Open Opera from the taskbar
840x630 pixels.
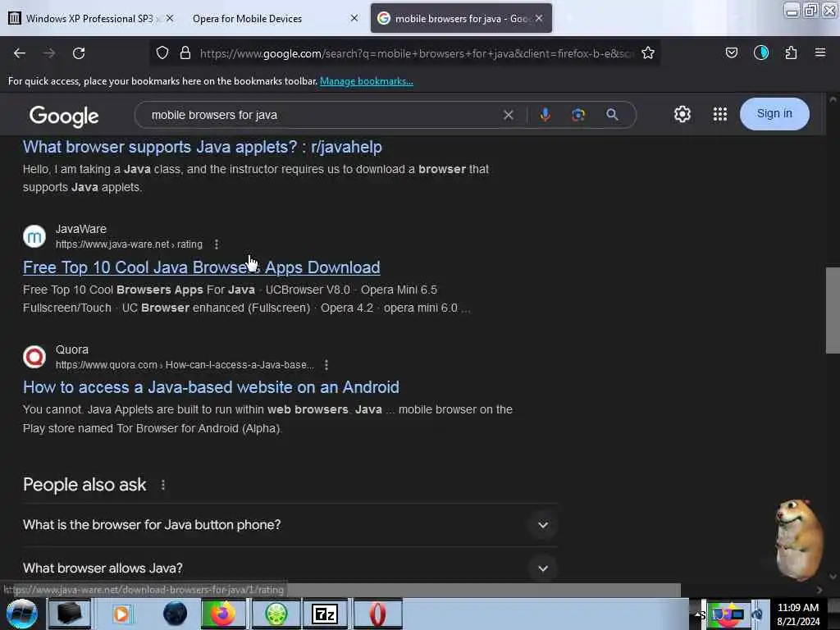coord(377,614)
